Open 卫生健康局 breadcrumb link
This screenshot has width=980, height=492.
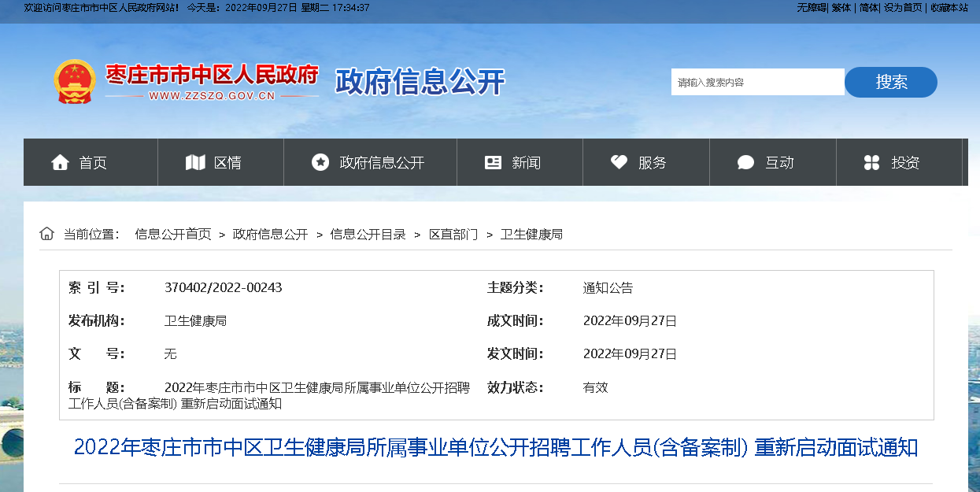531,235
